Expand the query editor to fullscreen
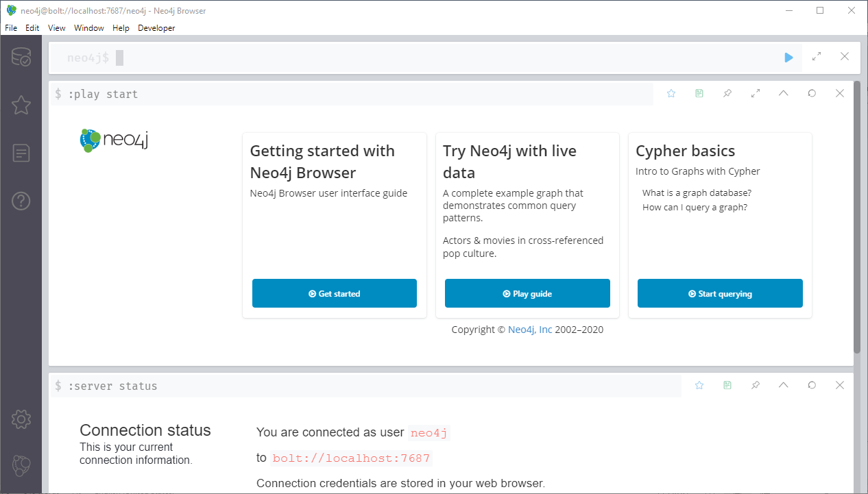The image size is (868, 494). (817, 58)
